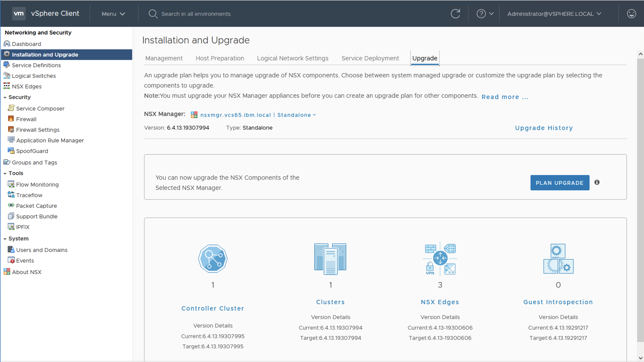Collapse the Security section
Viewport: 644px width, 362px height.
(5, 98)
